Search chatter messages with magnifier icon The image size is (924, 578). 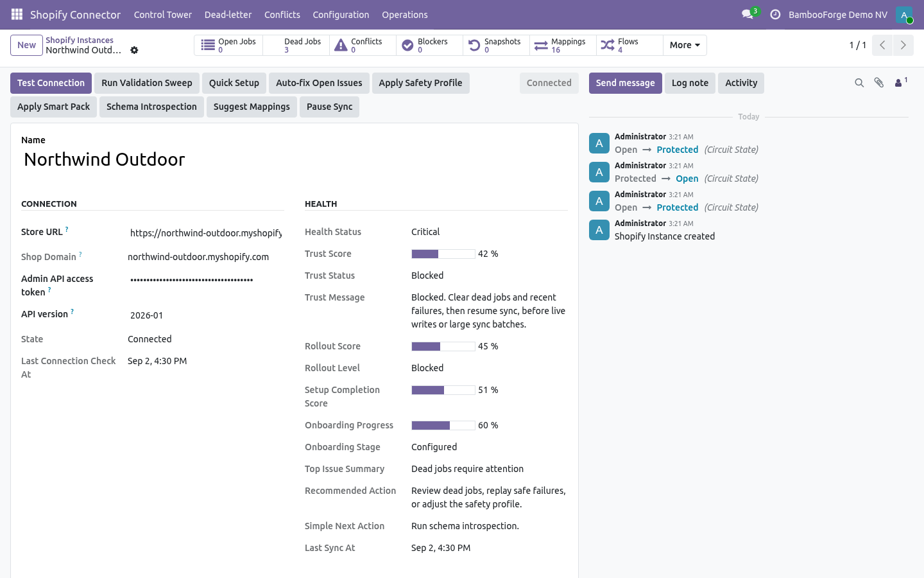(x=859, y=83)
